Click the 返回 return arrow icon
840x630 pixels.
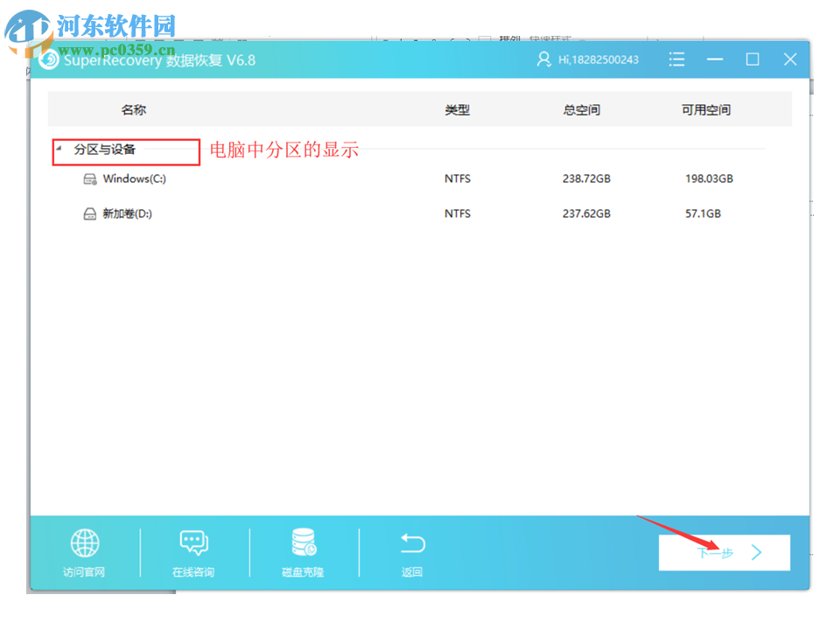412,542
